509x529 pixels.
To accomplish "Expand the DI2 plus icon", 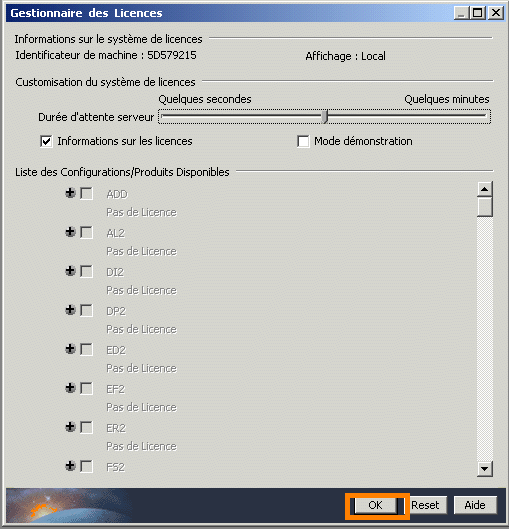I will [70, 271].
